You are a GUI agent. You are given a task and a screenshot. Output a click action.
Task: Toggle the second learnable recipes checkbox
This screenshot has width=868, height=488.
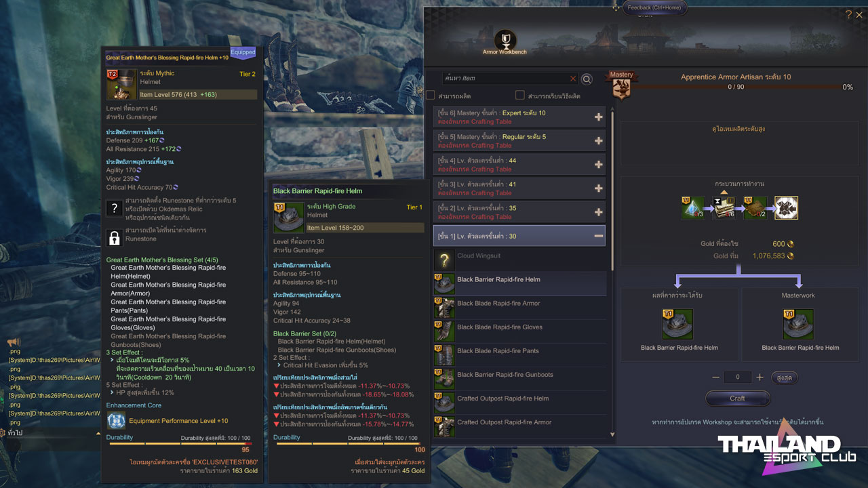[520, 96]
